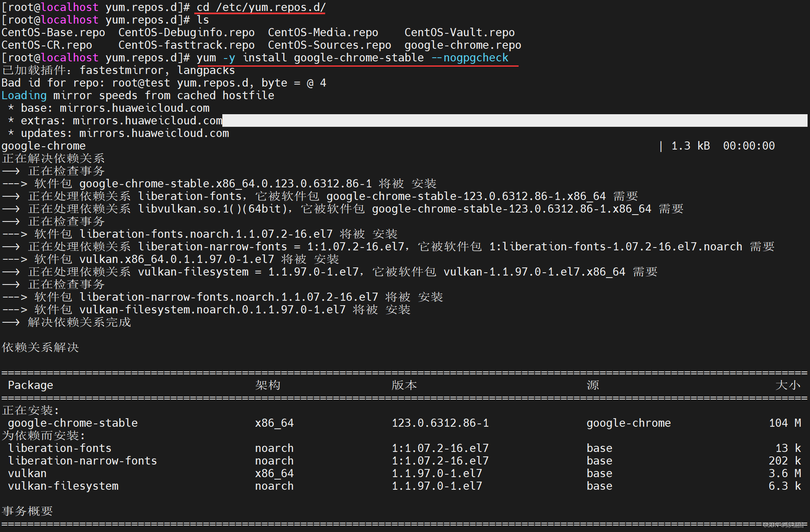Click the CentOS-Base.repo file name
The width and height of the screenshot is (810, 532).
53,33
